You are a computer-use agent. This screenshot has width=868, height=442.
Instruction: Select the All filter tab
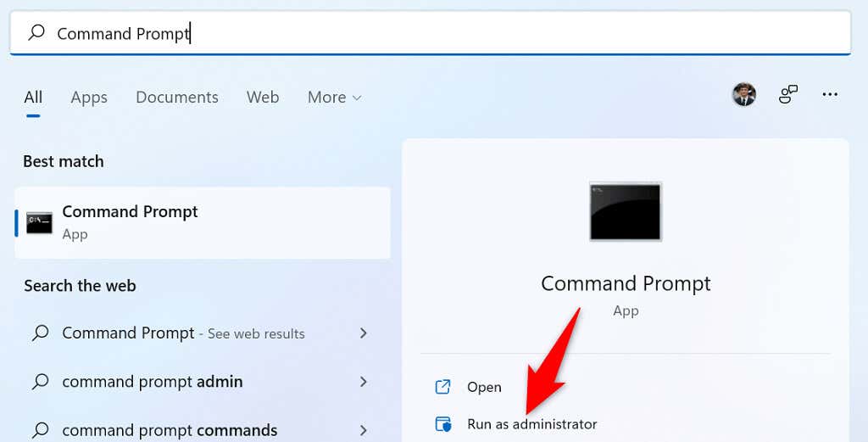point(33,98)
